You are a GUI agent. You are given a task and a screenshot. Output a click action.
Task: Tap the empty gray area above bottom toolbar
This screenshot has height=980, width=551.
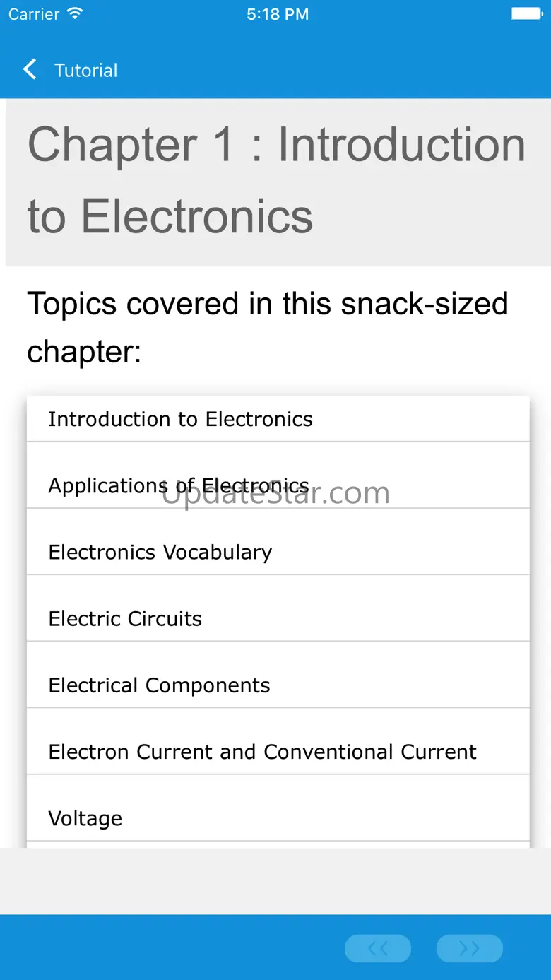[x=275, y=882]
